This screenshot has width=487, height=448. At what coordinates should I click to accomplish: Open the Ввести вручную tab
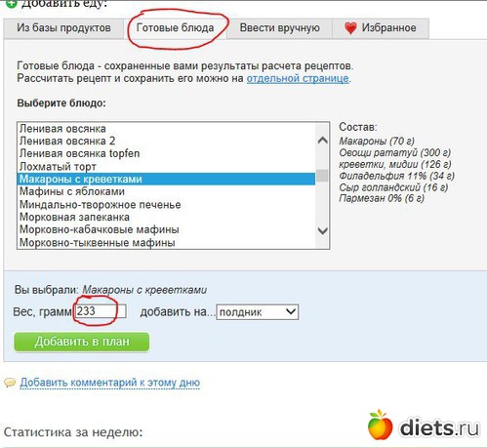(279, 28)
